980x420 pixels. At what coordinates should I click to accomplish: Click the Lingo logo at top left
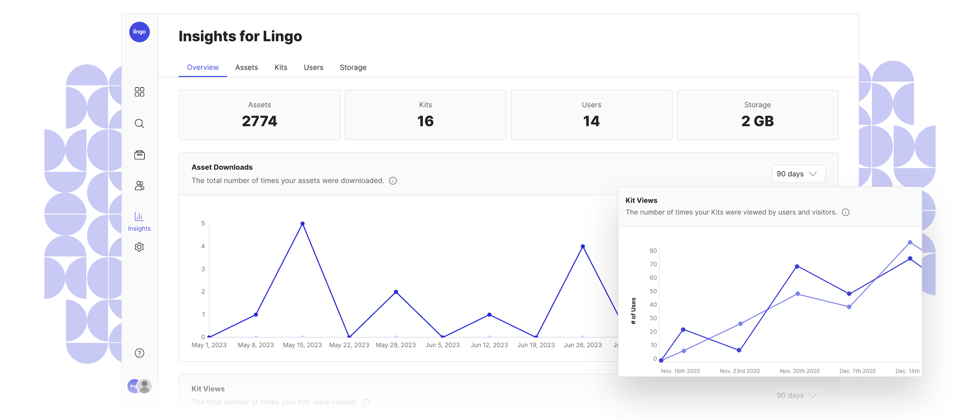[x=140, y=32]
